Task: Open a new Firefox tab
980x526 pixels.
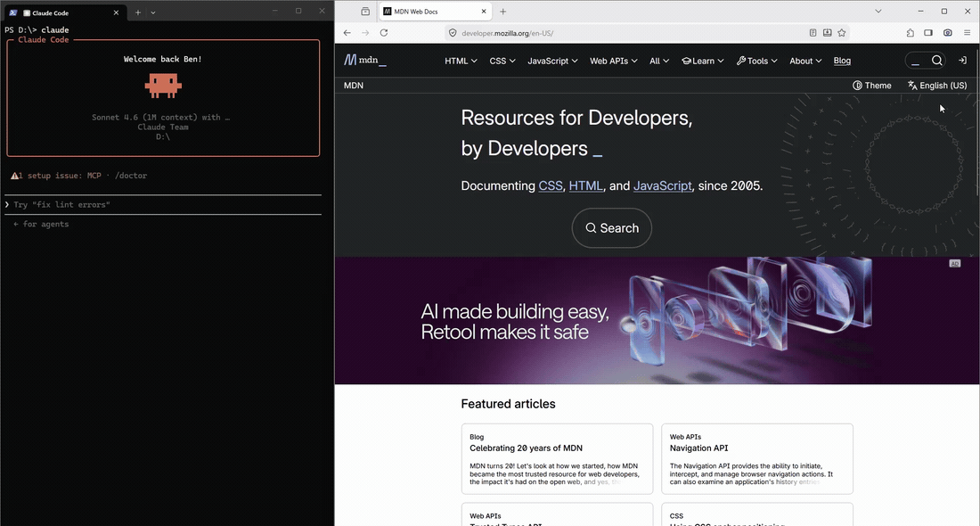Action: (x=503, y=12)
